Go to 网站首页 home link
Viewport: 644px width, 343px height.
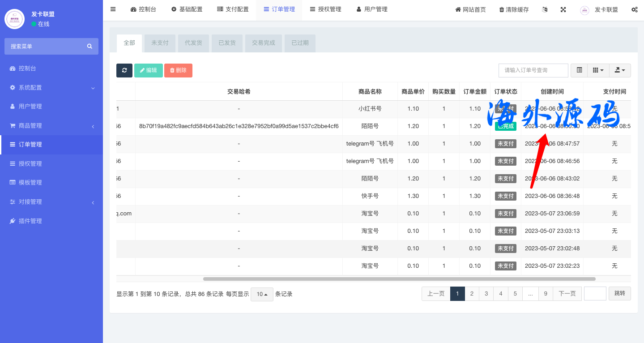pyautogui.click(x=470, y=9)
